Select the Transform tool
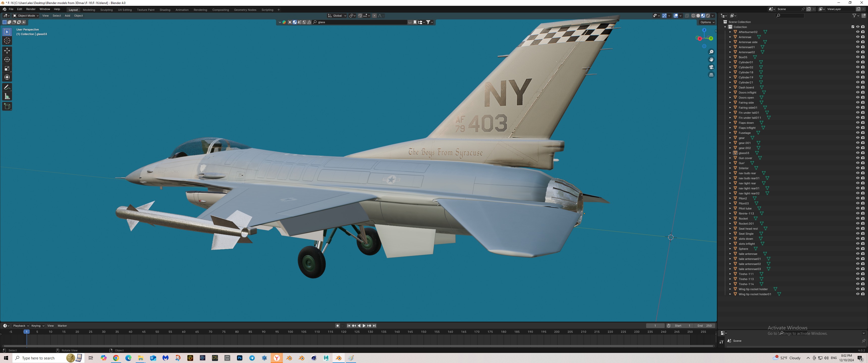Viewport: 868px width, 363px height. 7,77
